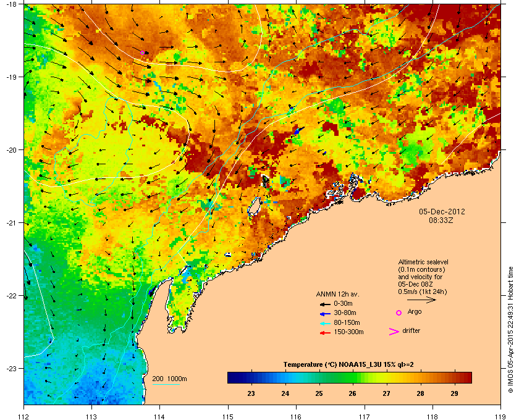Click the '0-30m' depth label
519x420 pixels.
click(x=343, y=303)
